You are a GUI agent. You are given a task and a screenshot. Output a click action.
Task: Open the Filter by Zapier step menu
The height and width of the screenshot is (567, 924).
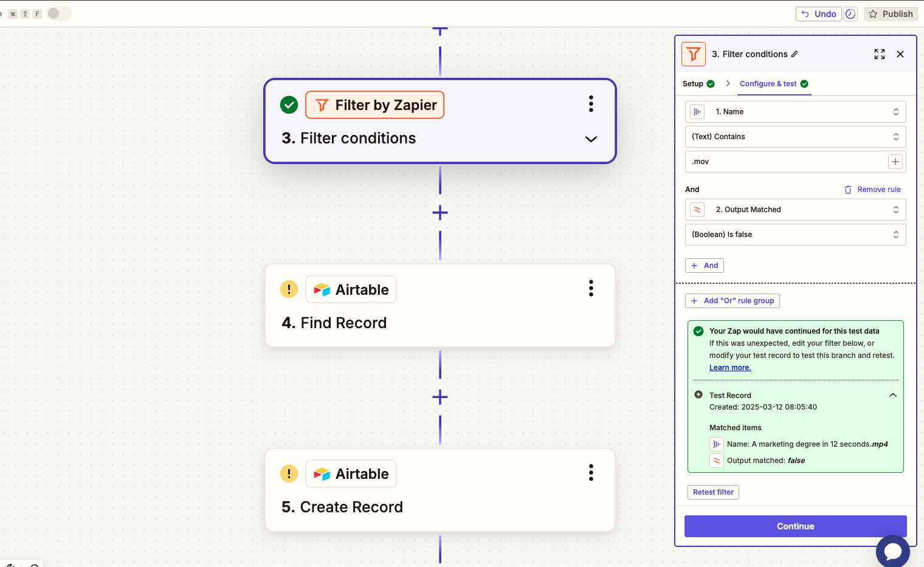pyautogui.click(x=591, y=104)
